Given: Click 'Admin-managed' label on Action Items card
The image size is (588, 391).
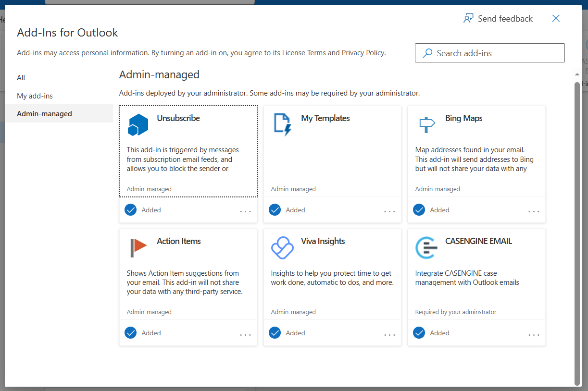Looking at the screenshot, I should click(149, 312).
